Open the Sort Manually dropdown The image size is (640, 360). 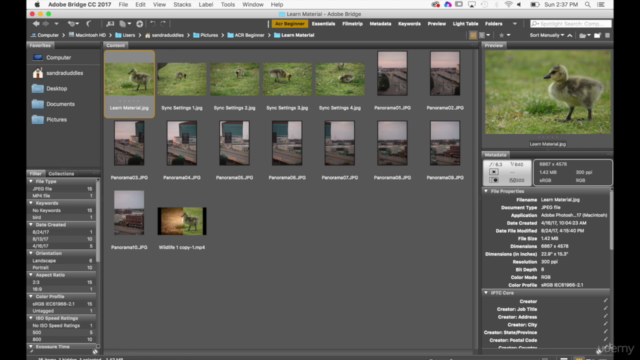[x=547, y=35]
